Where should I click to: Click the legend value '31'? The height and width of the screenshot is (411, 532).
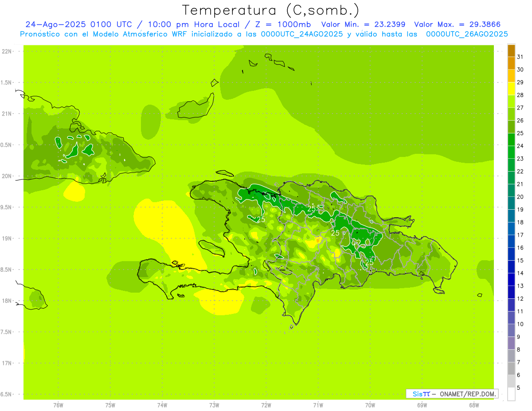[x=520, y=57]
